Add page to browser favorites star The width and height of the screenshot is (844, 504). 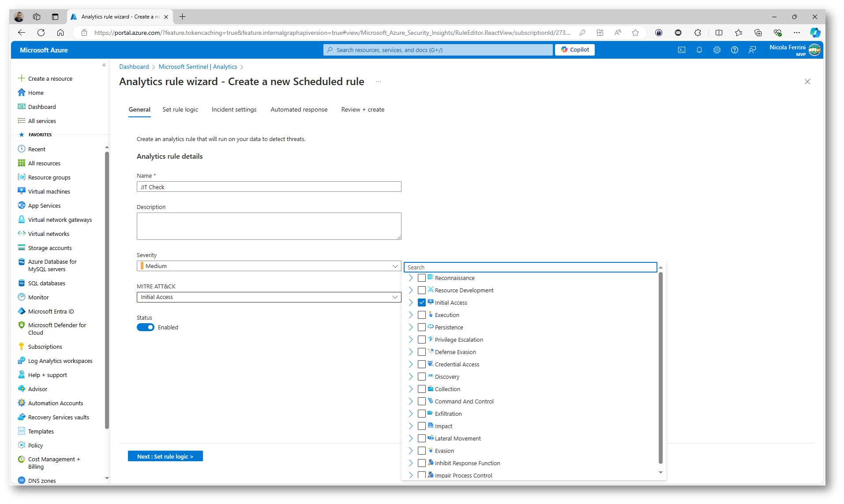635,33
